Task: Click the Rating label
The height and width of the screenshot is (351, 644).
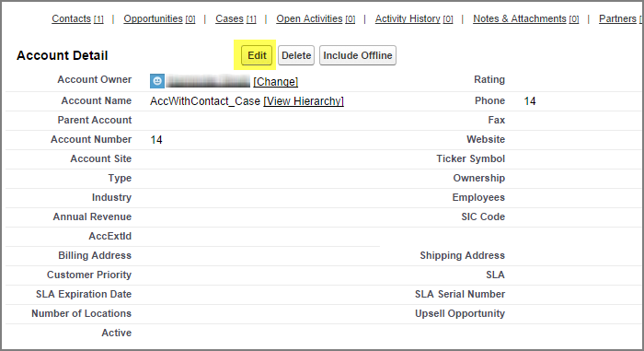Action: (489, 79)
